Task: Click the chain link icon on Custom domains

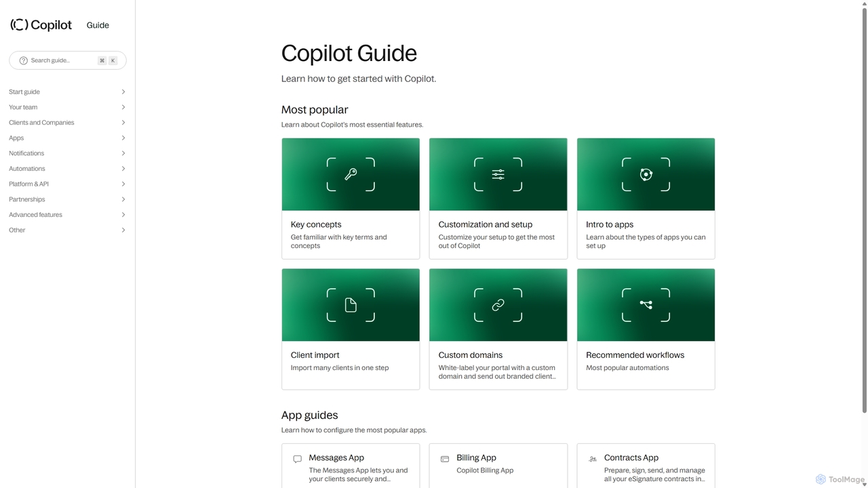Action: [x=498, y=305]
